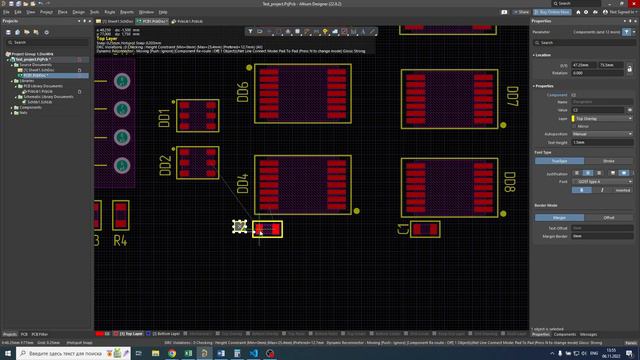
Task: Open Chrome from the taskbar
Action: pos(172,353)
